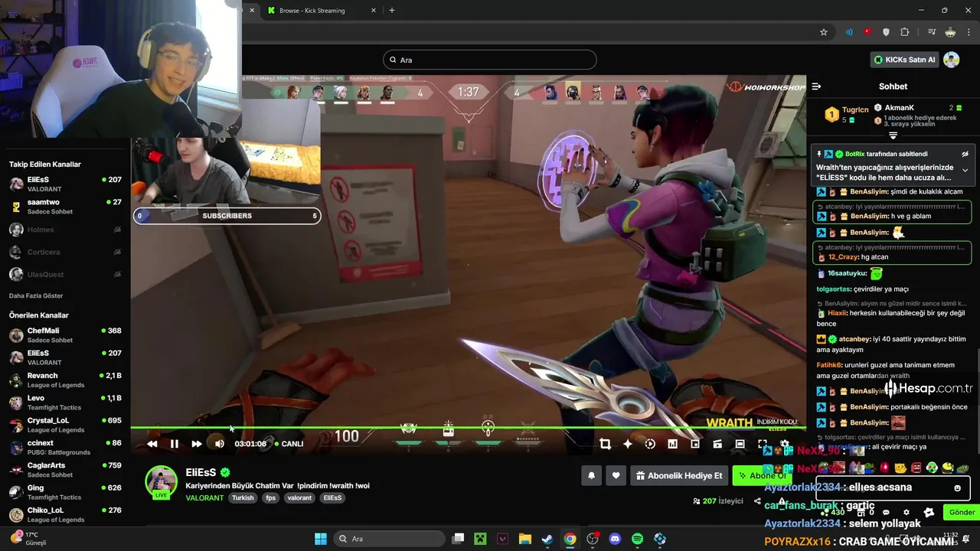Expand list with Daha Fazla Göster
This screenshot has width=980, height=551.
click(36, 295)
